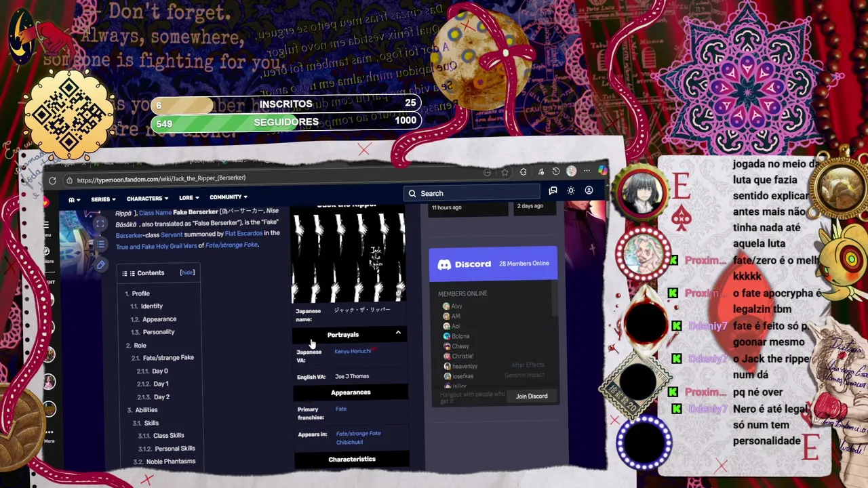Open the Servant link in article

coord(172,235)
